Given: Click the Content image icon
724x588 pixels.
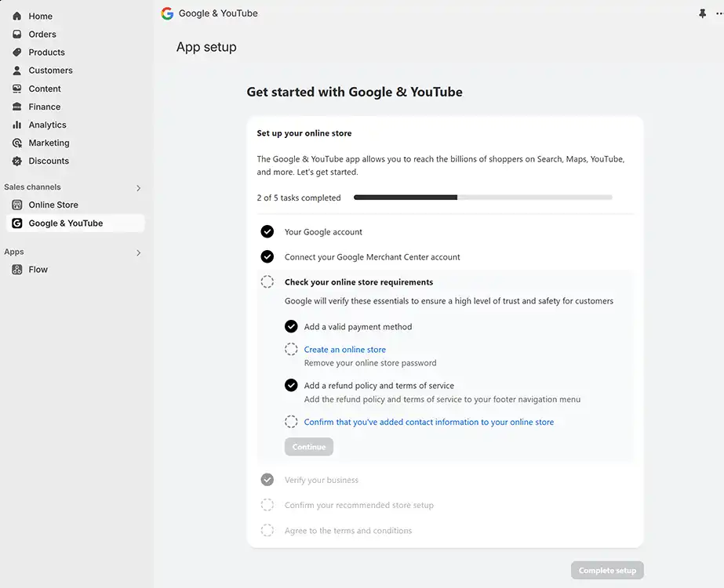Looking at the screenshot, I should 17,89.
